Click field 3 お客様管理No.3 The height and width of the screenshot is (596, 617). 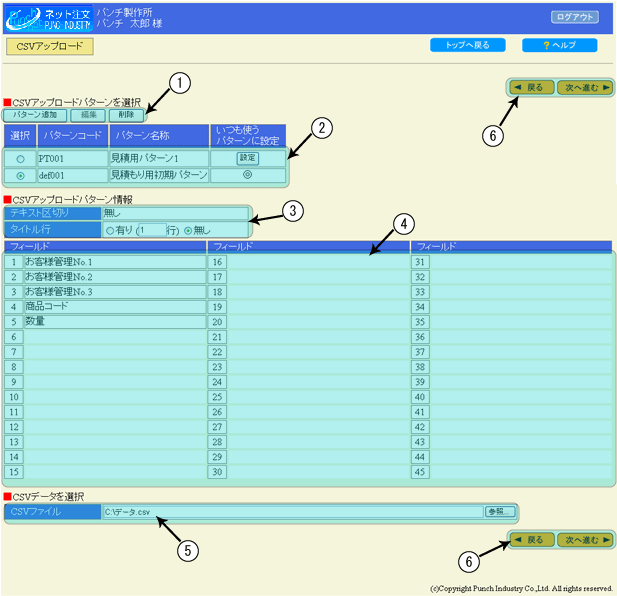115,292
